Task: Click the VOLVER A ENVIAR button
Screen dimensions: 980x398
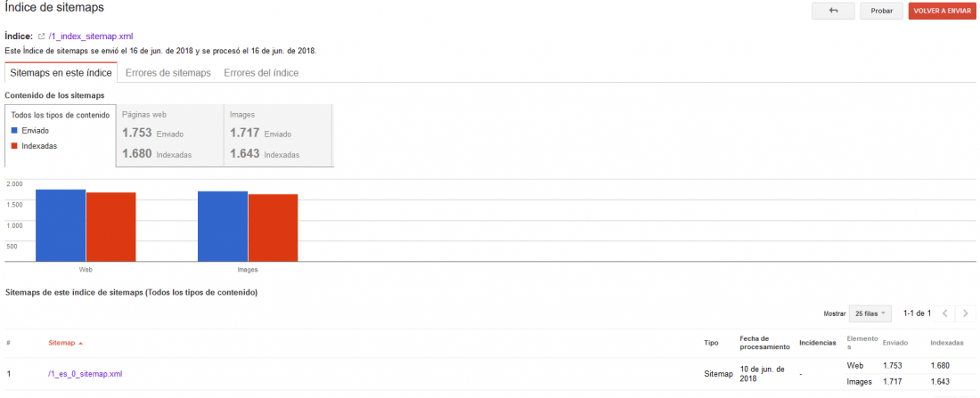Action: 942,11
